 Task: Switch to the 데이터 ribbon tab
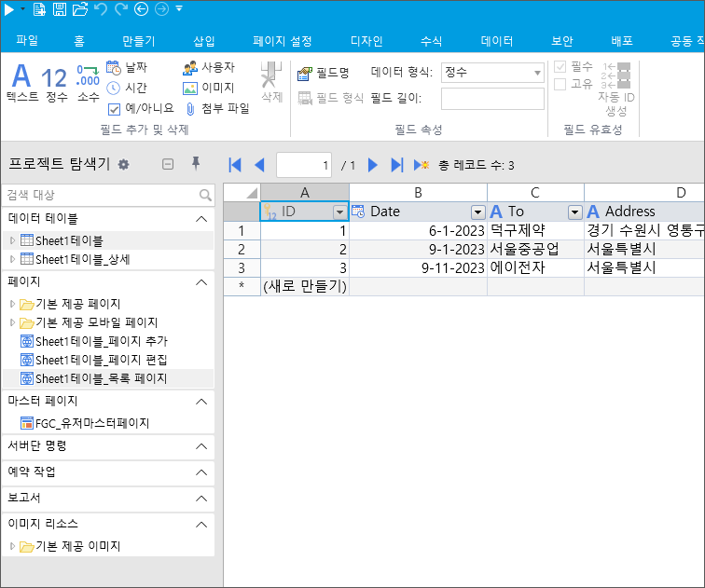(496, 41)
